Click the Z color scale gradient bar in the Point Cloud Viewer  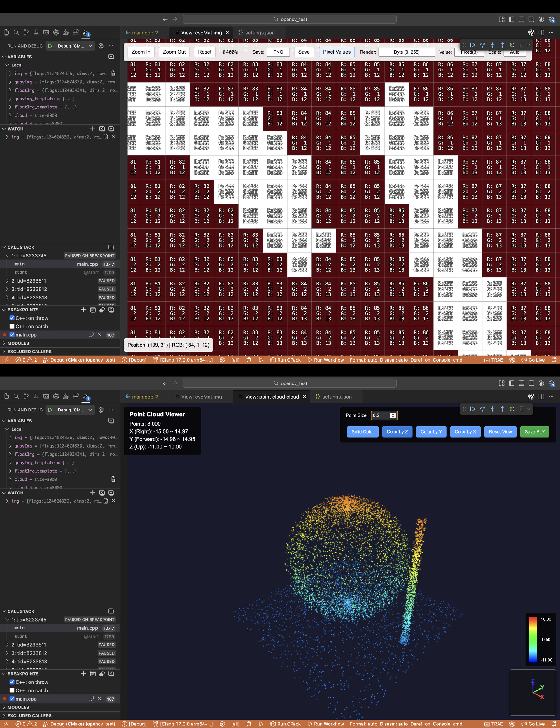point(533,639)
